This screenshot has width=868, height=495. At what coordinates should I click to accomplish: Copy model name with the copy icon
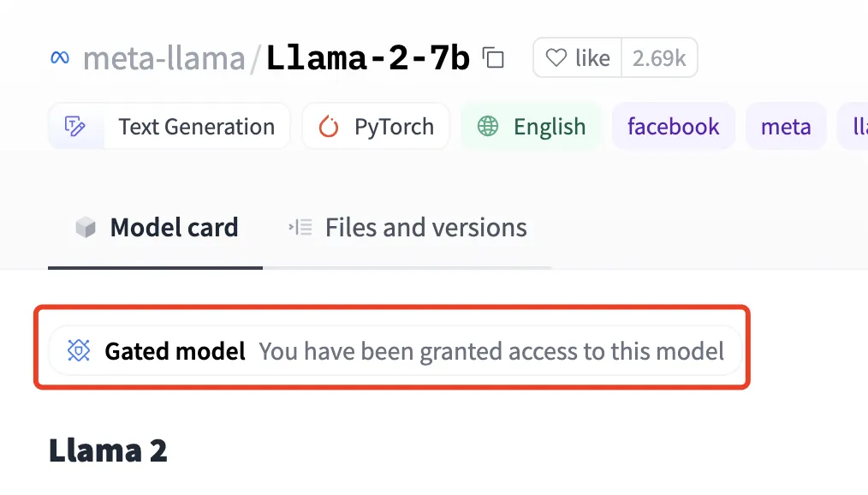(x=493, y=58)
